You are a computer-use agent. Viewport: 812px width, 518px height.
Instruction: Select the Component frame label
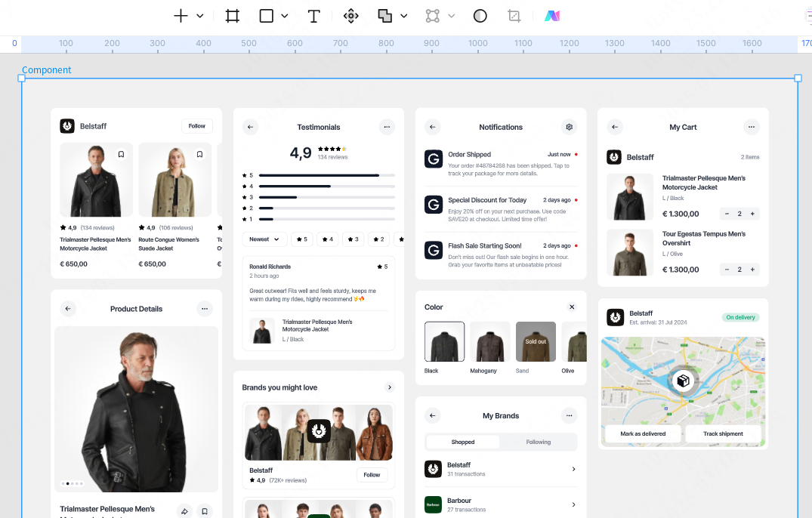[x=47, y=70]
